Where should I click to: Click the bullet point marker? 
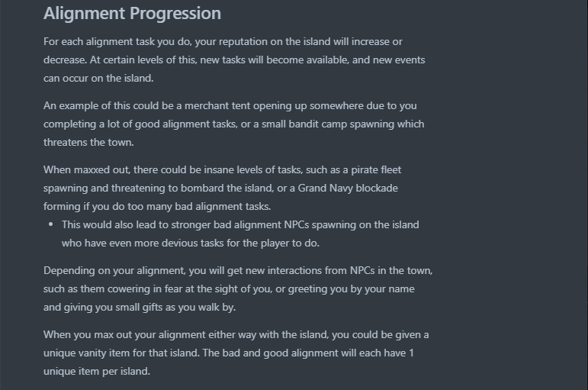(x=51, y=224)
